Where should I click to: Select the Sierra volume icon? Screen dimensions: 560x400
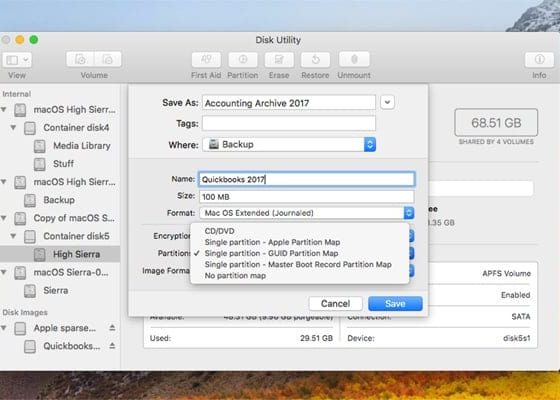pyautogui.click(x=30, y=291)
